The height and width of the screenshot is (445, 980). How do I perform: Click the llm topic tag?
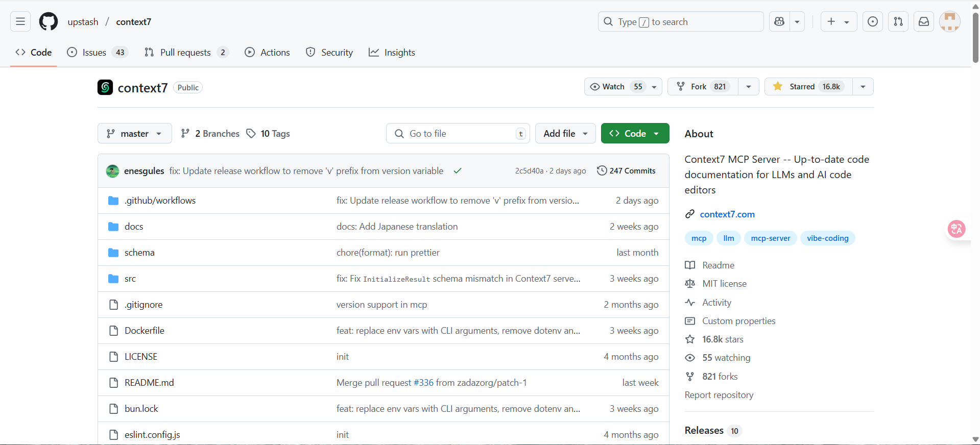pyautogui.click(x=729, y=238)
